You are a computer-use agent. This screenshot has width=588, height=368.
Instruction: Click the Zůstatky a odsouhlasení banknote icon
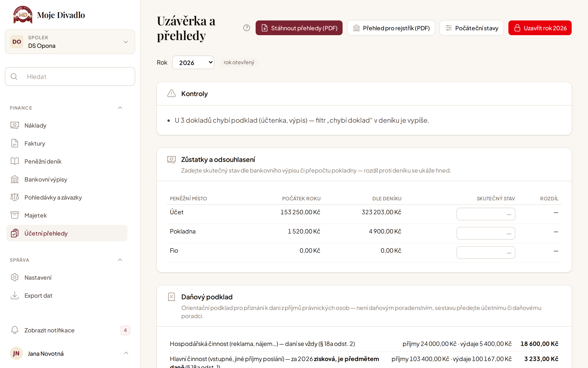(x=171, y=159)
